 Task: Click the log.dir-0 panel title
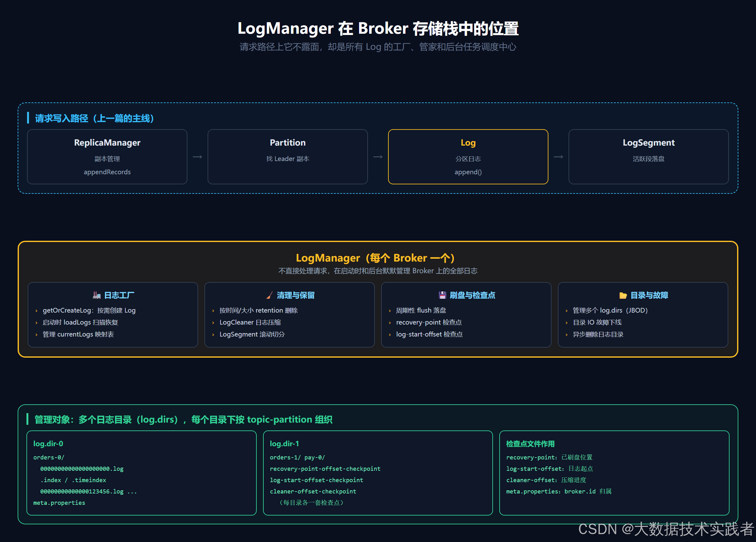pyautogui.click(x=48, y=444)
